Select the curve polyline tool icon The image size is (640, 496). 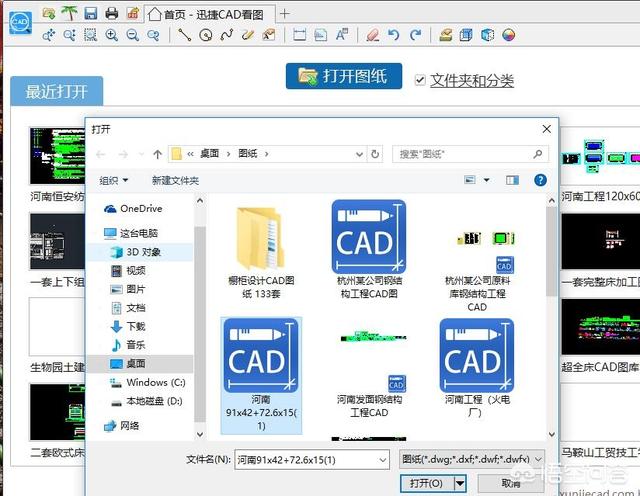[x=227, y=35]
